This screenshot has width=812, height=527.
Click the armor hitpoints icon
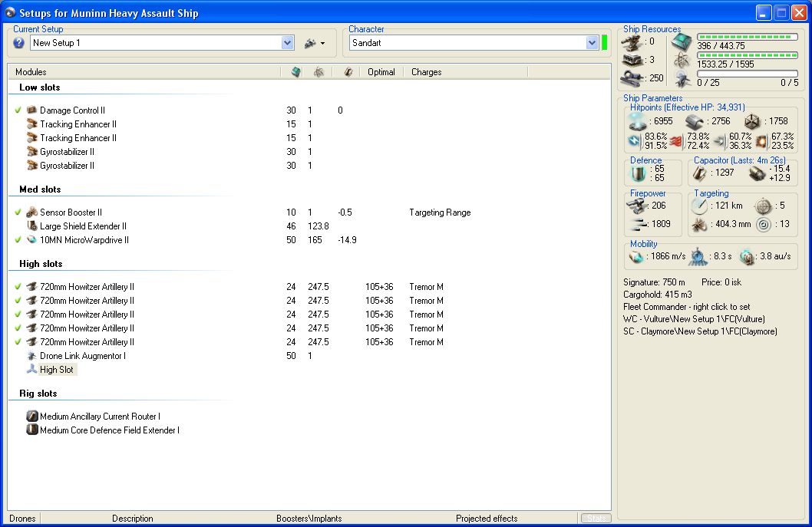tap(695, 121)
